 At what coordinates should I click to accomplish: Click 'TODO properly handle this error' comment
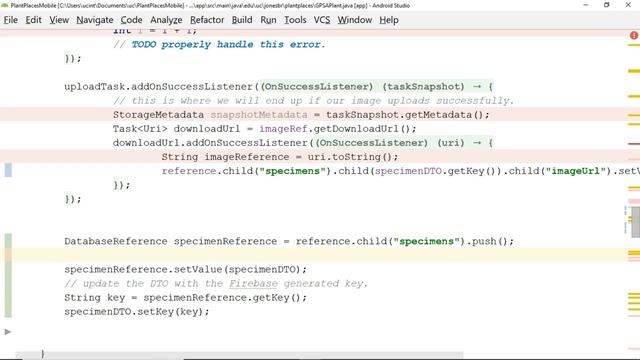228,44
